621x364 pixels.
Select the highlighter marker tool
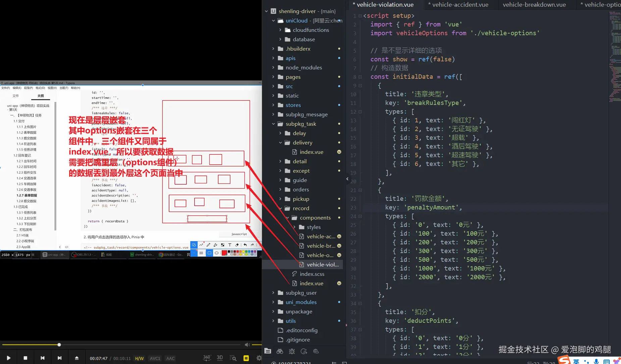[x=215, y=245]
